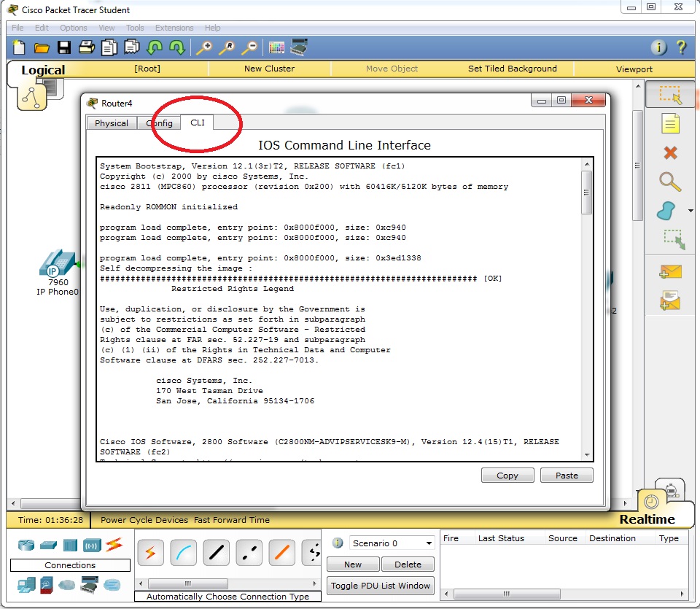Screen dimensions: 700x609
Task: Click the Logical workspace navigation icon
Action: click(x=31, y=97)
